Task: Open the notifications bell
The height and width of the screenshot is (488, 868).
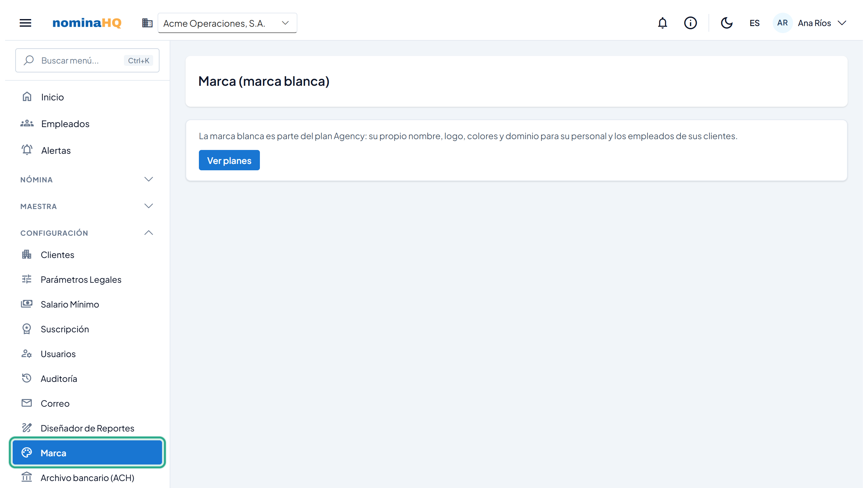Action: 662,23
